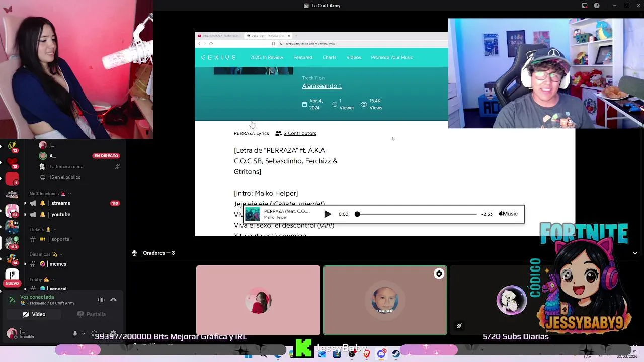Click PERRAZA cover thumbnail in player
This screenshot has height=362, width=644.
[253, 214]
